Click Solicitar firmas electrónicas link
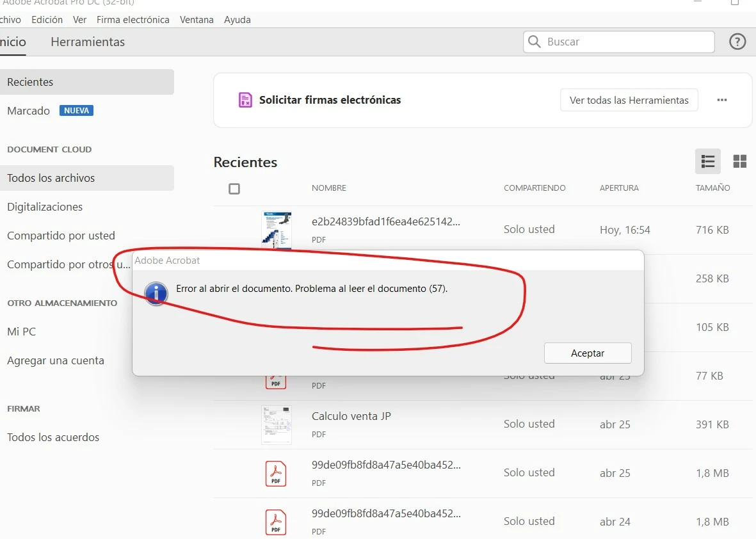Screen dimensions: 756x539 330,100
